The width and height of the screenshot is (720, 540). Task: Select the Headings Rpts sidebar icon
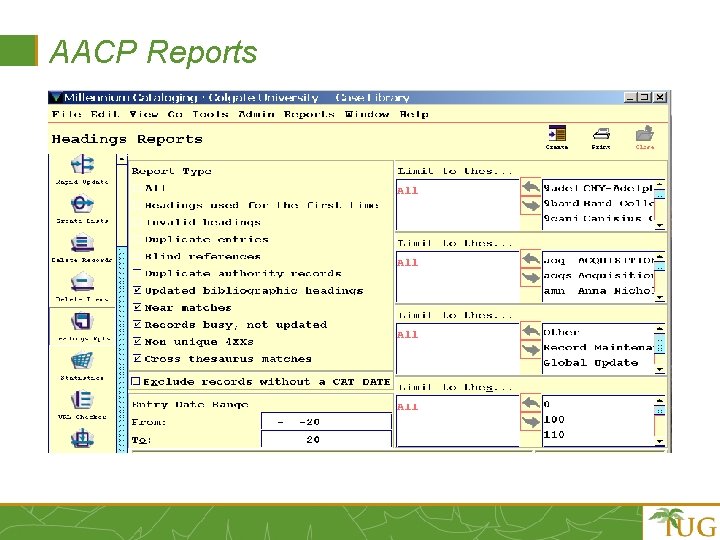click(82, 326)
